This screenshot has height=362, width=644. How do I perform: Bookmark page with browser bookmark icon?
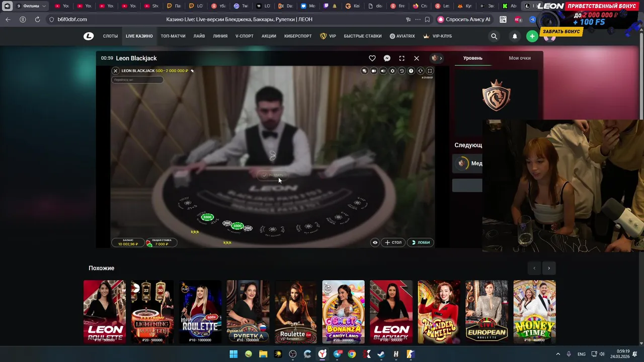427,19
